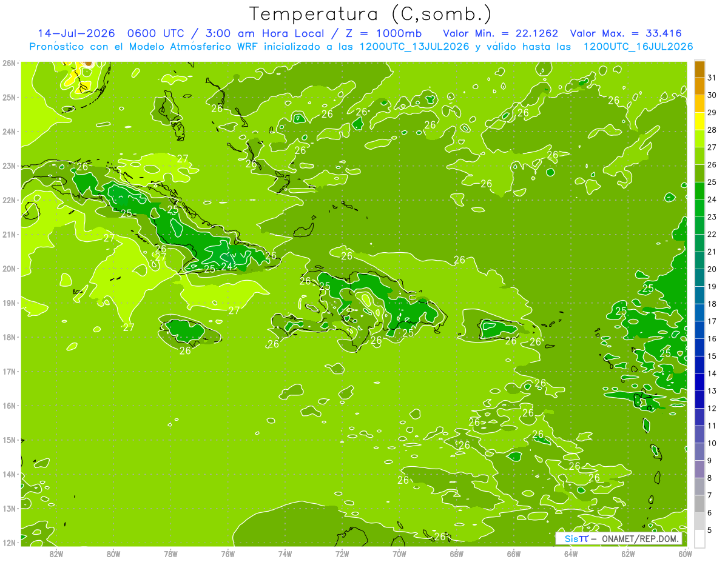Click the brown legend swatch above 31
The height and width of the screenshot is (562, 728).
(x=699, y=69)
